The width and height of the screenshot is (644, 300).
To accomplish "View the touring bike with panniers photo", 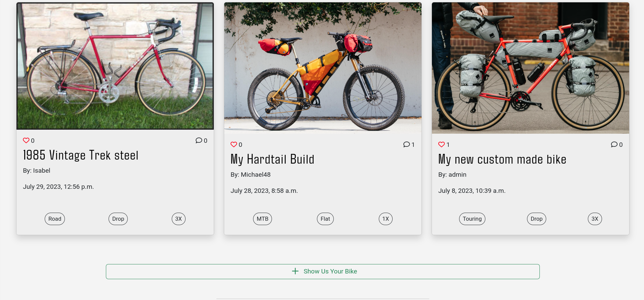I will pos(530,68).
